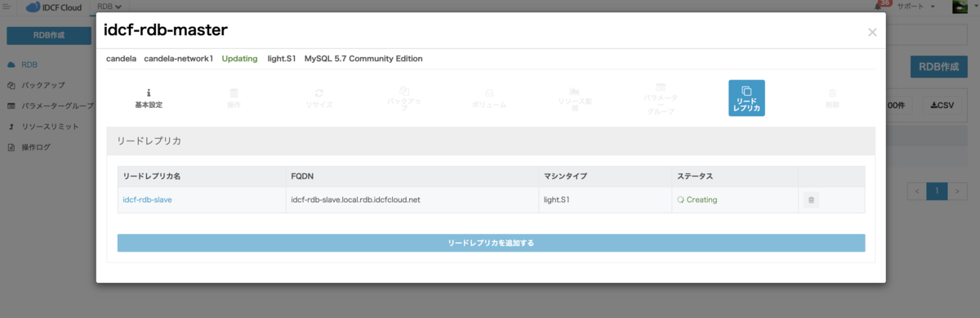
Task: Go to next page in pagination
Action: pos(957,190)
